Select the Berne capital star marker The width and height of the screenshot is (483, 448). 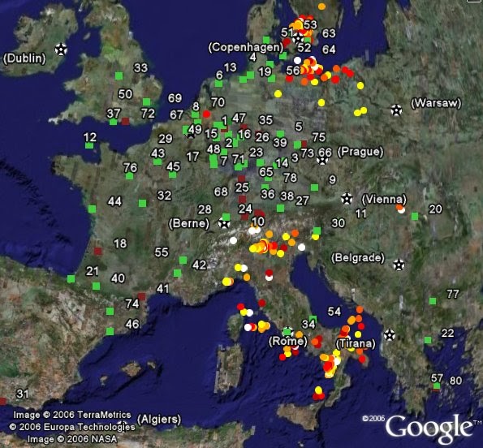pos(224,223)
